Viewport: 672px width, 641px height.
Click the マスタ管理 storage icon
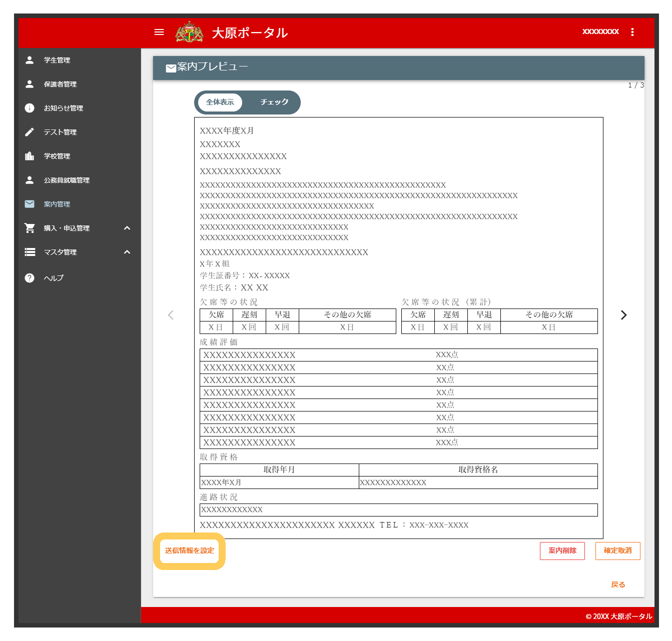click(x=30, y=252)
